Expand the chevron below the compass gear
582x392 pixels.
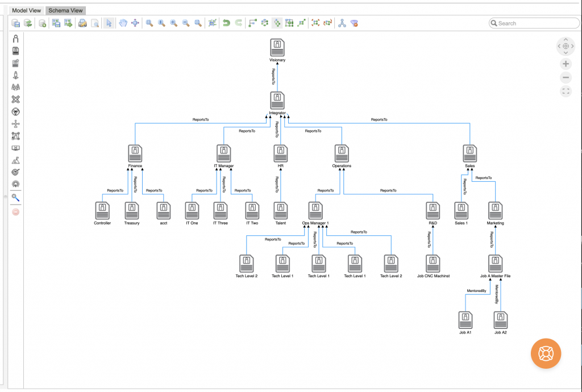click(x=566, y=52)
